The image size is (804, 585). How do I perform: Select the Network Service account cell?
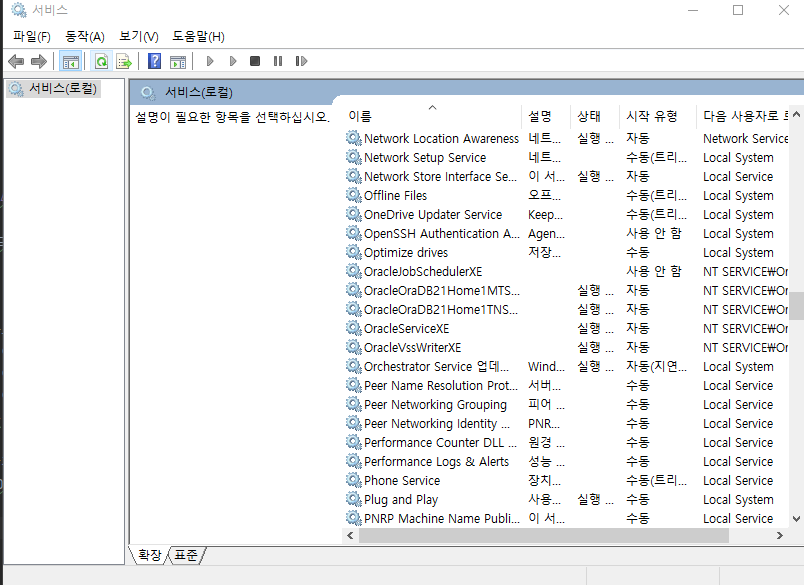tap(746, 138)
